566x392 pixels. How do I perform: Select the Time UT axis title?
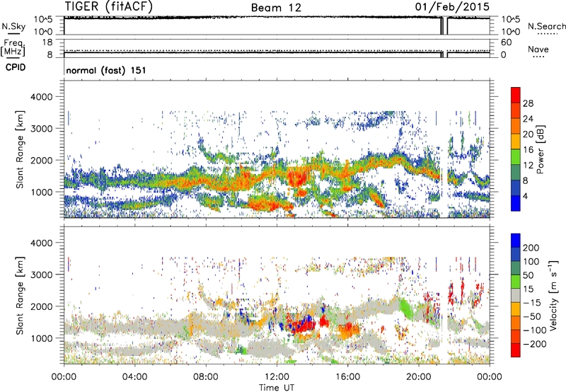pos(277,388)
